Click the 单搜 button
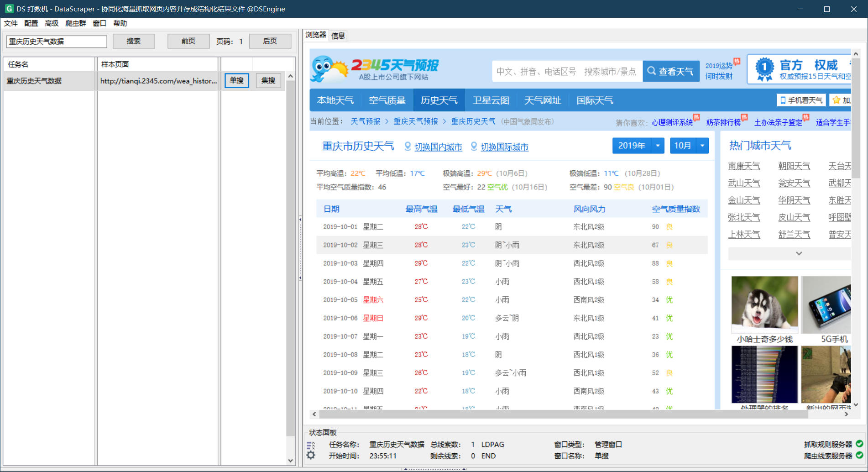Screen dimensions: 868x472 point(236,80)
